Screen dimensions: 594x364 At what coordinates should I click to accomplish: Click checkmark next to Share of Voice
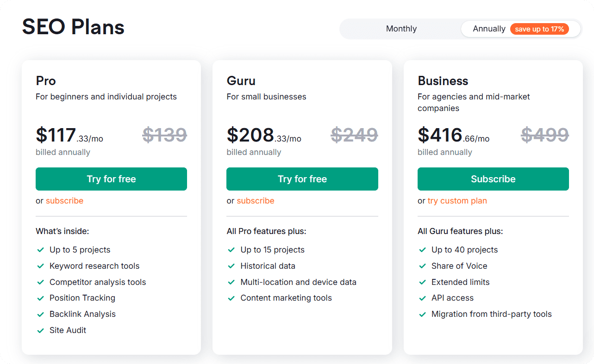point(422,266)
